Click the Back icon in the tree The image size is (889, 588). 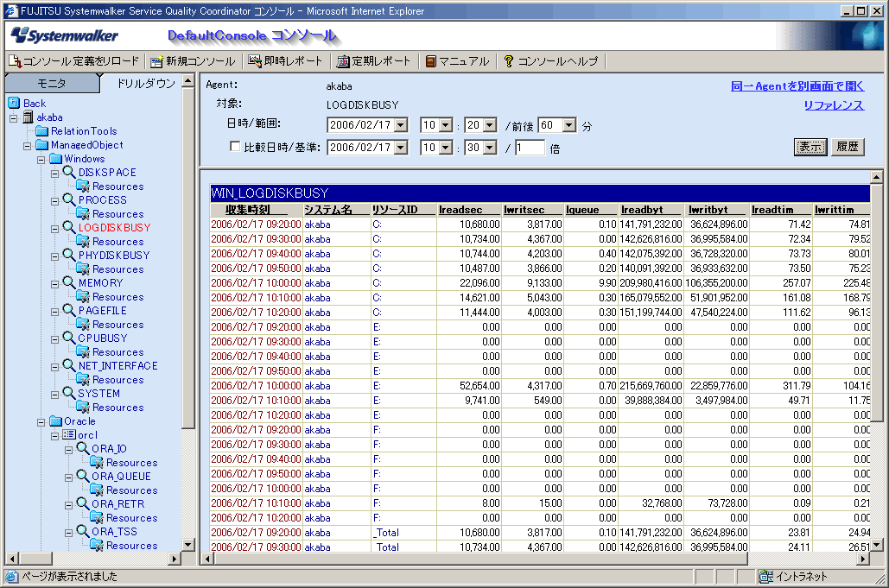(x=14, y=103)
